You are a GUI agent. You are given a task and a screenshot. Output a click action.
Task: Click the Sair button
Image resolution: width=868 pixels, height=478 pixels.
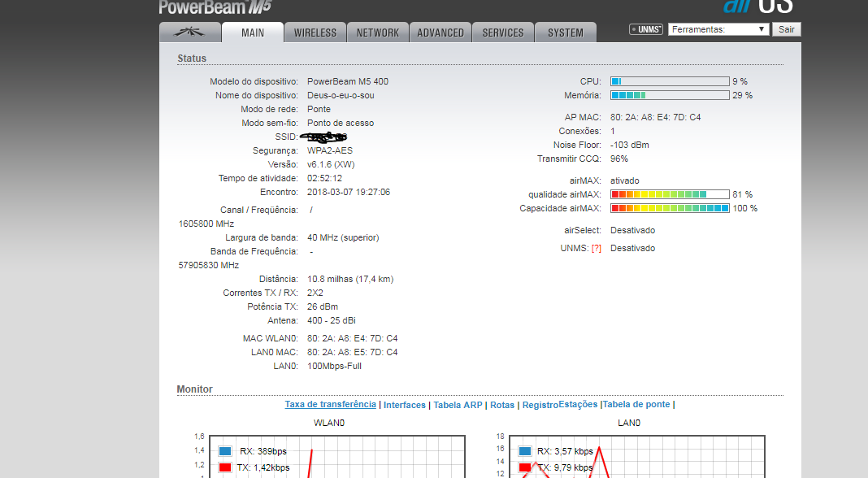click(x=786, y=29)
